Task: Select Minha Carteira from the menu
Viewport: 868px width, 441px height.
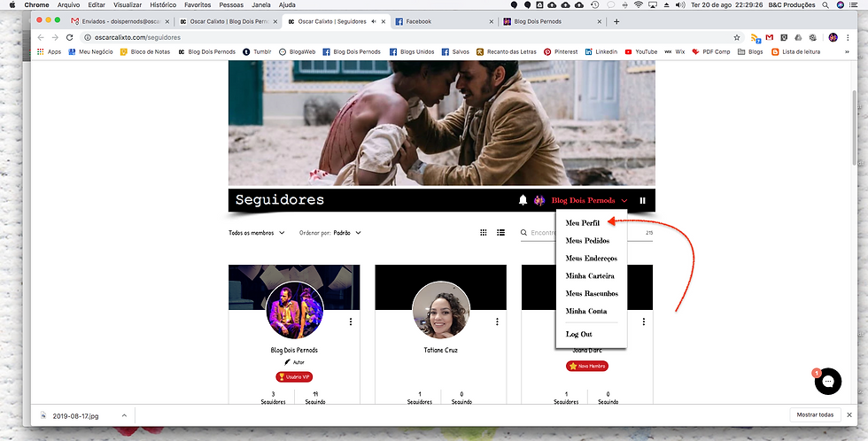Action: click(x=590, y=276)
